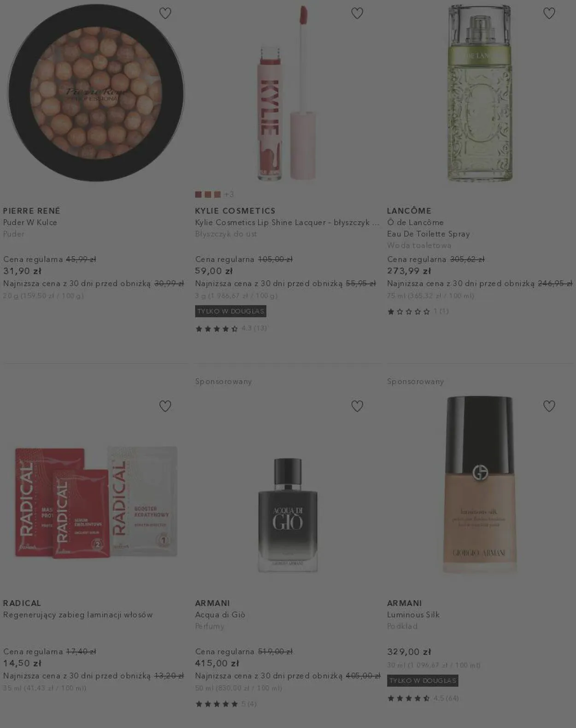Open Lancôme one-star rating reviews
The width and height of the screenshot is (576, 728).
pos(418,311)
